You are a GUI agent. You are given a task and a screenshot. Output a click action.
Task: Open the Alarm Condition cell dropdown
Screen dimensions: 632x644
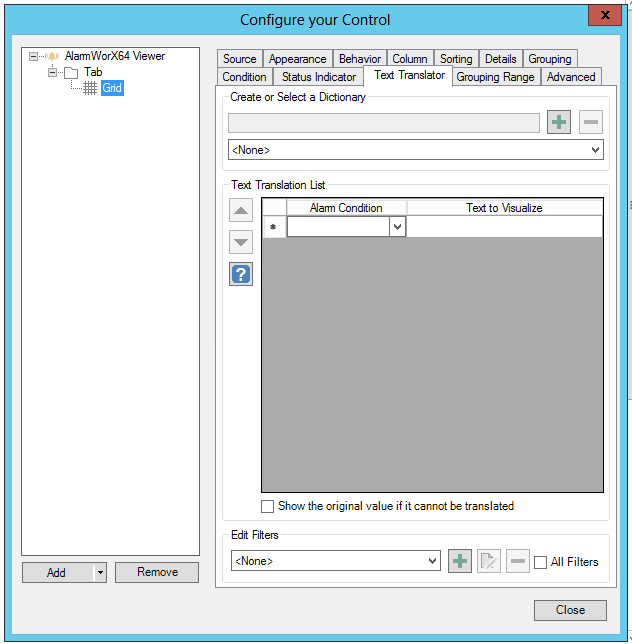(x=397, y=228)
